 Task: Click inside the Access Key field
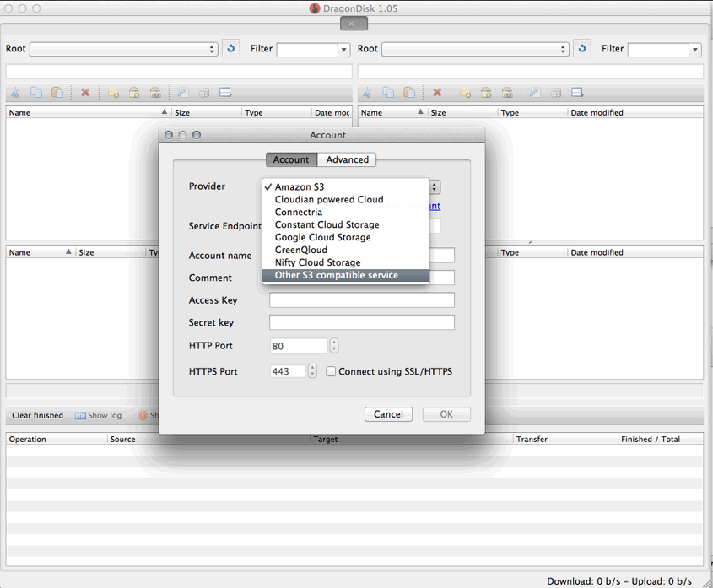[361, 299]
